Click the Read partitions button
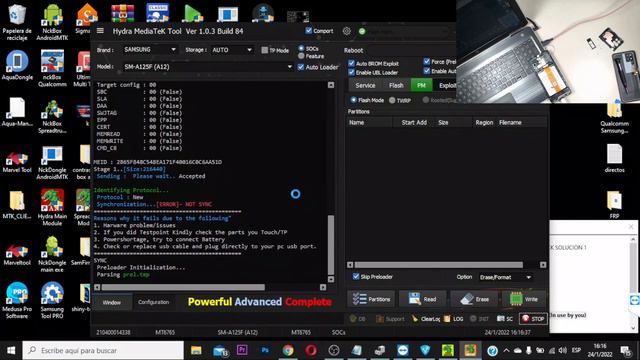This screenshot has width=640, height=360. tap(423, 299)
